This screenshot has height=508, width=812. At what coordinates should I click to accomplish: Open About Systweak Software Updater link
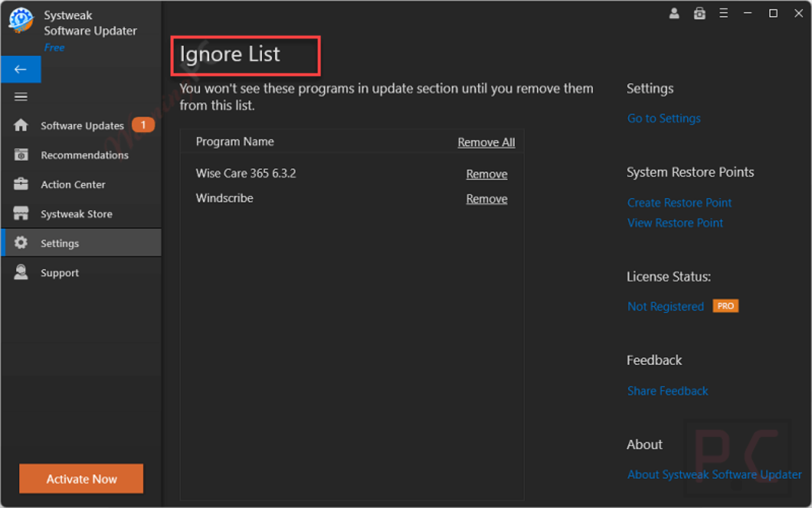pyautogui.click(x=714, y=475)
